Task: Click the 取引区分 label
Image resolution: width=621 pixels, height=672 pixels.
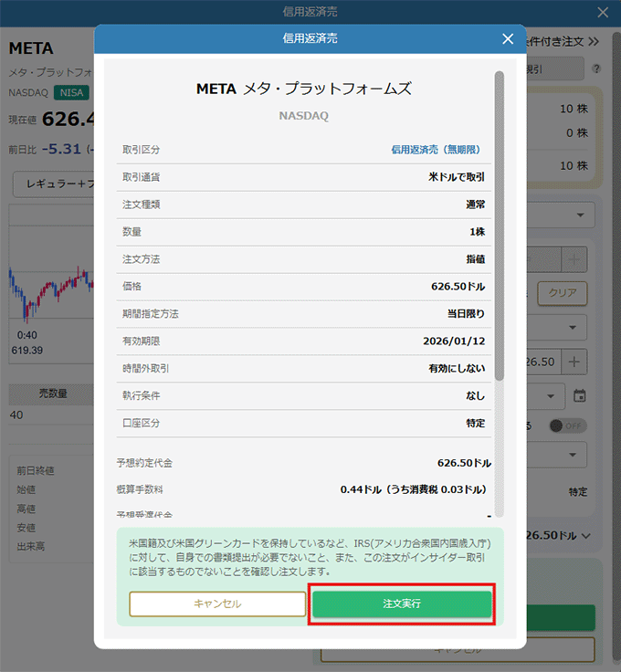Action: click(141, 150)
